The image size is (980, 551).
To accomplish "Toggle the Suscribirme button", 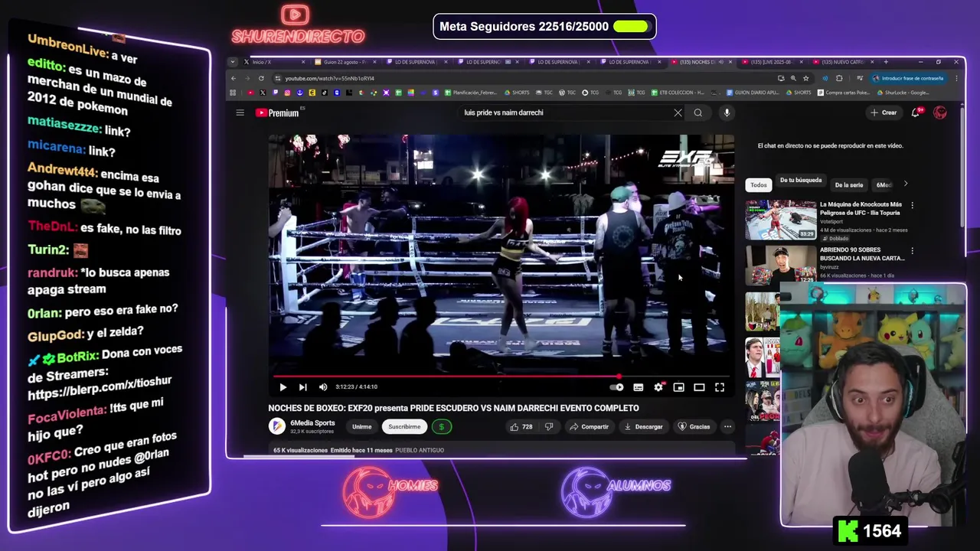I will click(x=404, y=427).
